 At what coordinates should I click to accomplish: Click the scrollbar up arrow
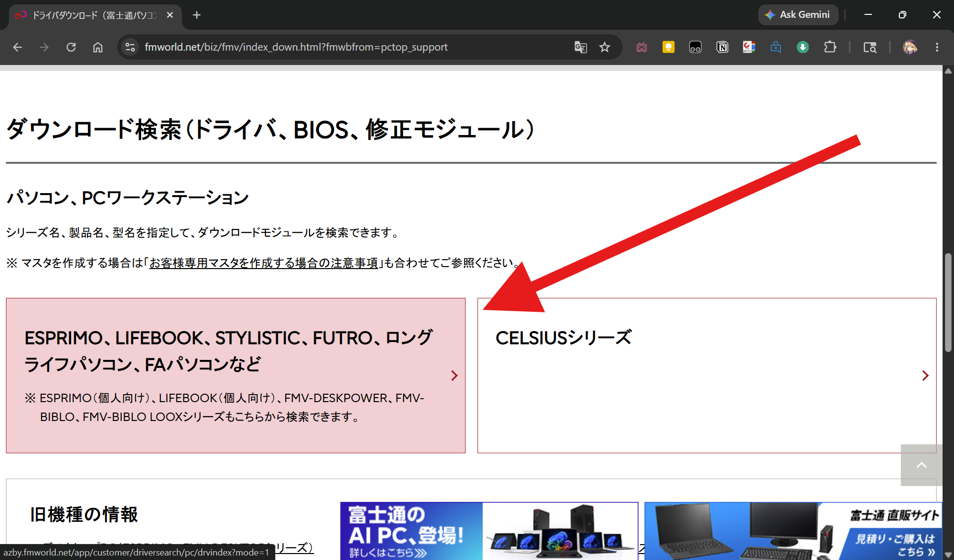pos(948,71)
